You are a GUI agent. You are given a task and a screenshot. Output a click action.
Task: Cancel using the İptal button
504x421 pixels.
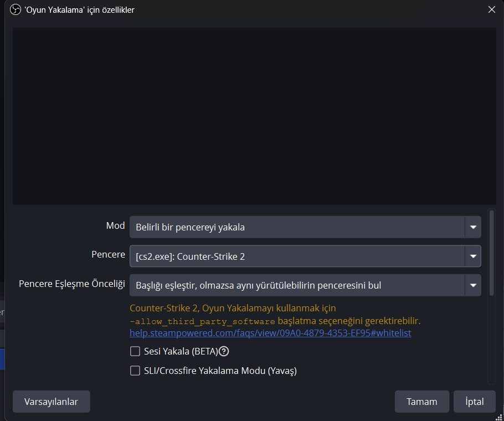point(474,402)
